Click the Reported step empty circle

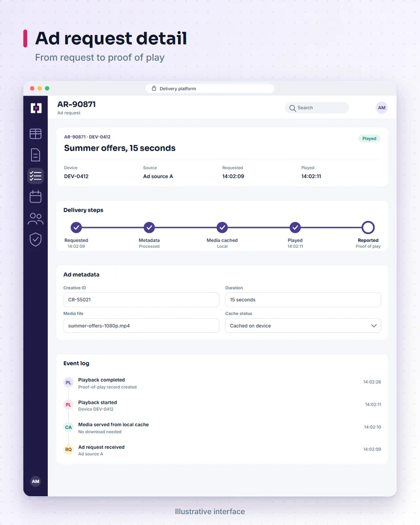coord(368,227)
